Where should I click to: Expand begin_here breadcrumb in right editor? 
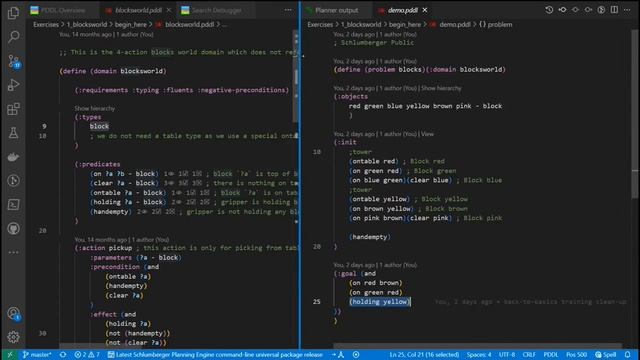point(405,24)
